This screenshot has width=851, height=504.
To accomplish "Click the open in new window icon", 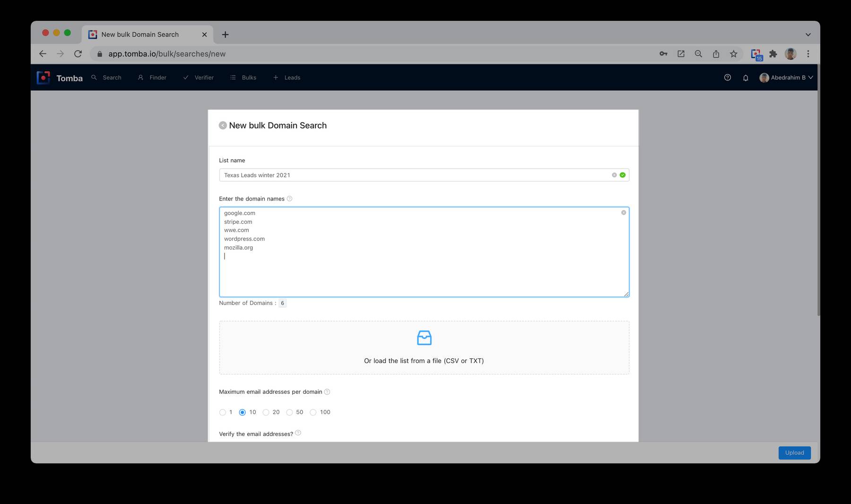I will [681, 54].
